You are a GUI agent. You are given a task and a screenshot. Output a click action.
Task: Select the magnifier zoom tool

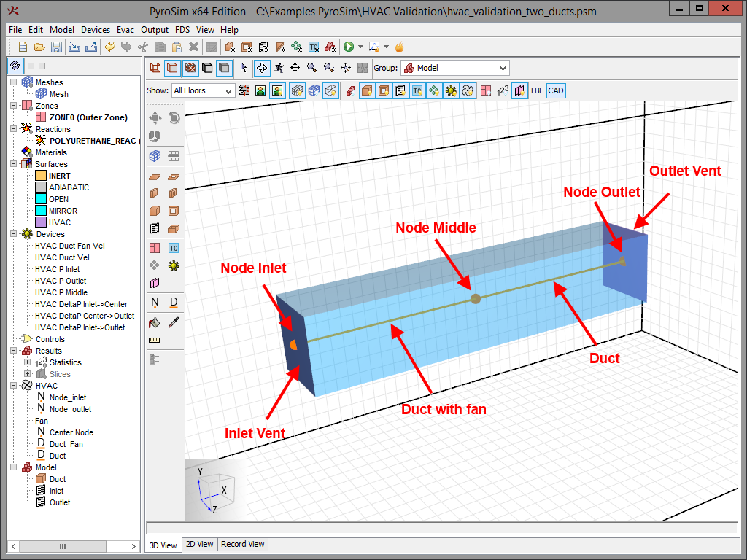(x=311, y=68)
